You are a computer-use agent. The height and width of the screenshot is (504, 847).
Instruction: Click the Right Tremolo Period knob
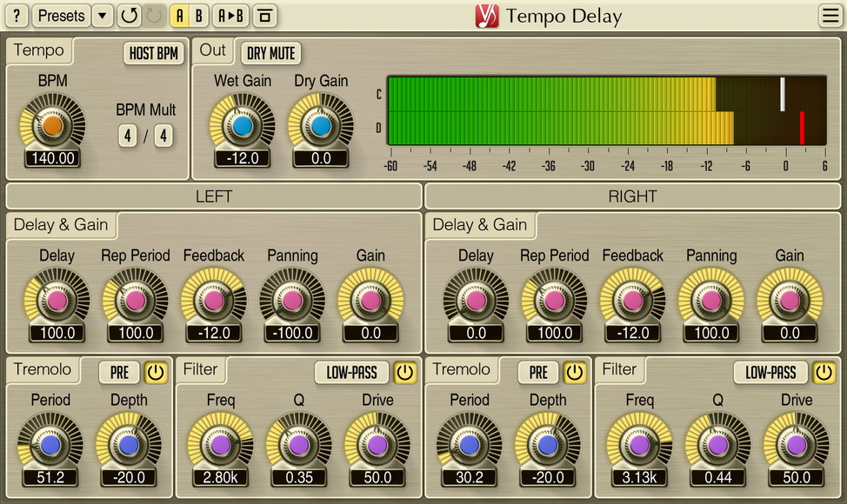[470, 445]
